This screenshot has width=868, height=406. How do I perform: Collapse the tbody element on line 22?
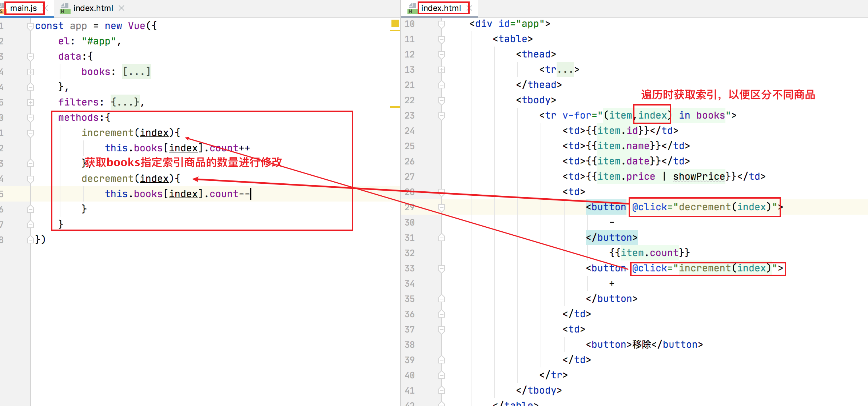(442, 100)
